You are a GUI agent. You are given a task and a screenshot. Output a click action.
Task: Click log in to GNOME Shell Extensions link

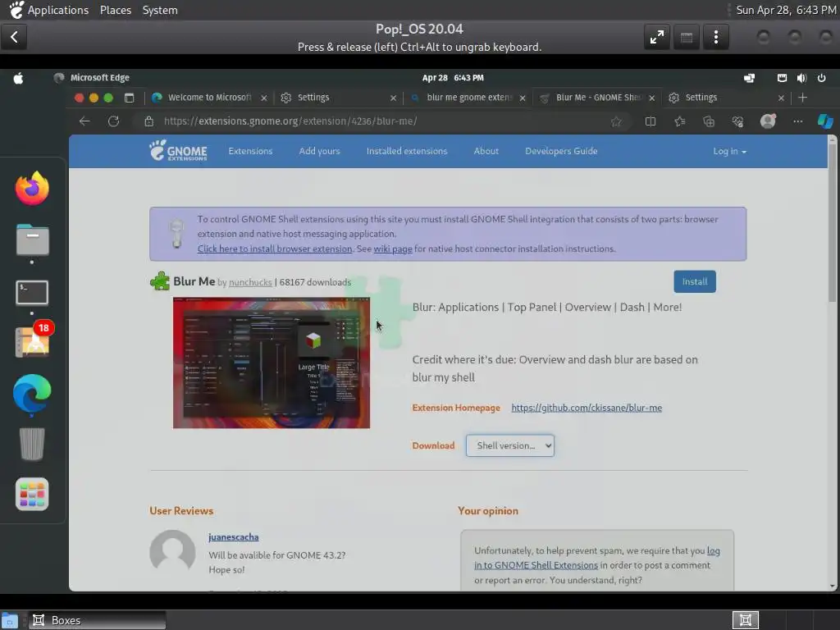[597, 558]
